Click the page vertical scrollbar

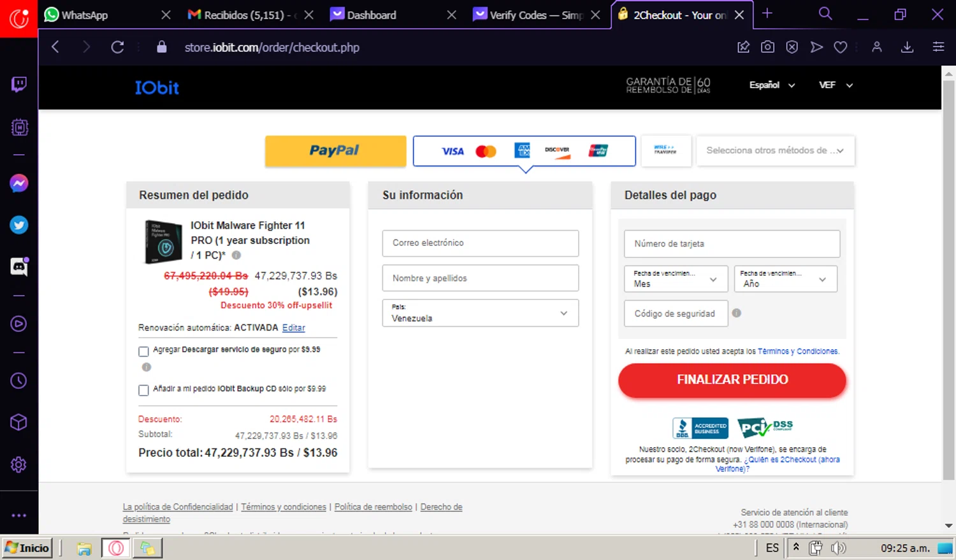point(948,280)
